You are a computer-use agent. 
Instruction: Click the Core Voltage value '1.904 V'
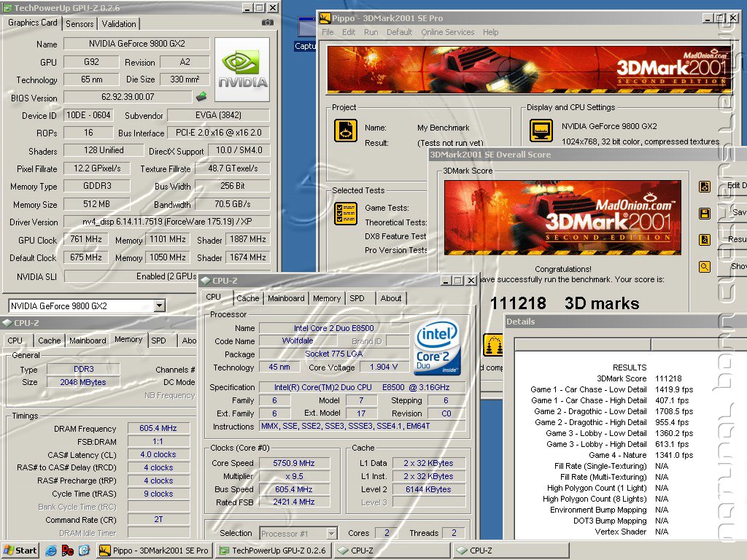pyautogui.click(x=384, y=367)
